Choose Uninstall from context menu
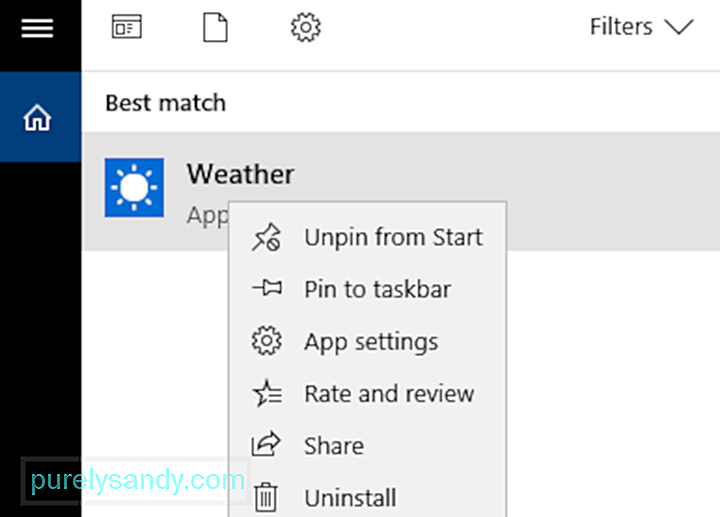The height and width of the screenshot is (517, 720). (368, 497)
